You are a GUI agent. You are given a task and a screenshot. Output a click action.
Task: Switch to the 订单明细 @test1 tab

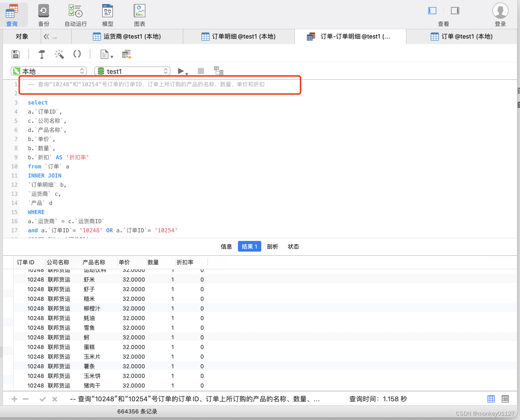[239, 36]
